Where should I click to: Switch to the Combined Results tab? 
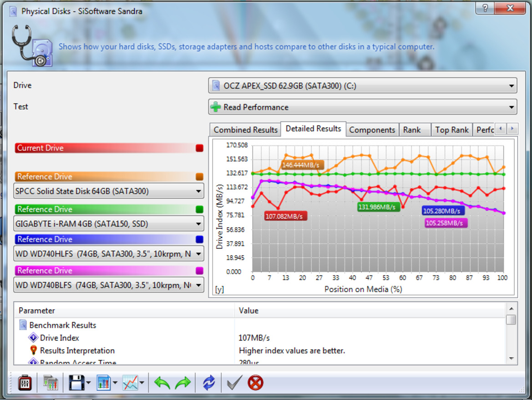(x=245, y=130)
